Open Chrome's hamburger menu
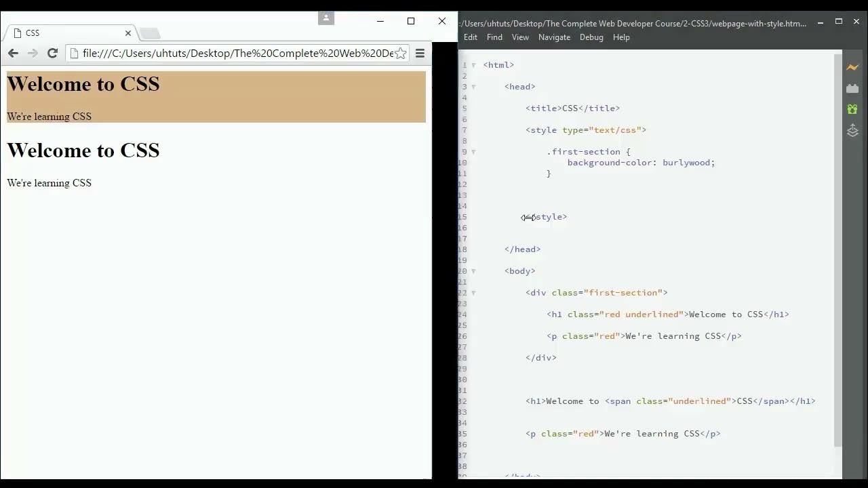Image resolution: width=868 pixels, height=488 pixels. click(420, 53)
